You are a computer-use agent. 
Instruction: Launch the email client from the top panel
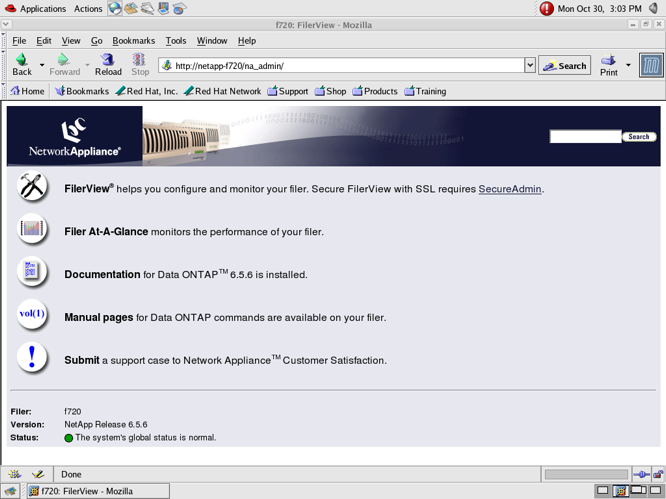tap(131, 8)
